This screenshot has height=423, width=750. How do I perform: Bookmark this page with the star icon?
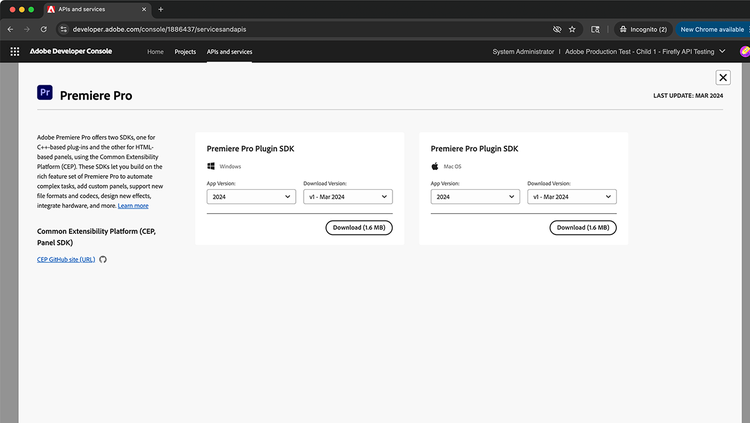[x=572, y=29]
